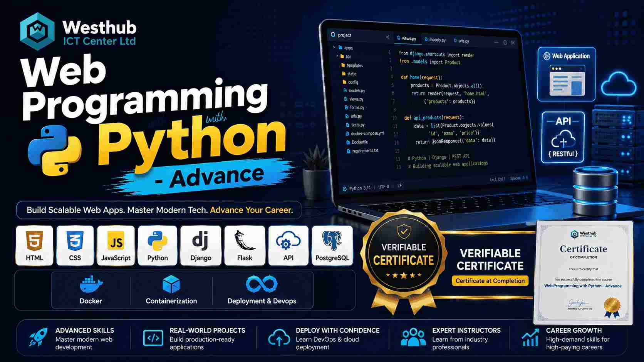This screenshot has width=644, height=362.
Task: Click the Advance brushstroke label
Action: coord(210,178)
